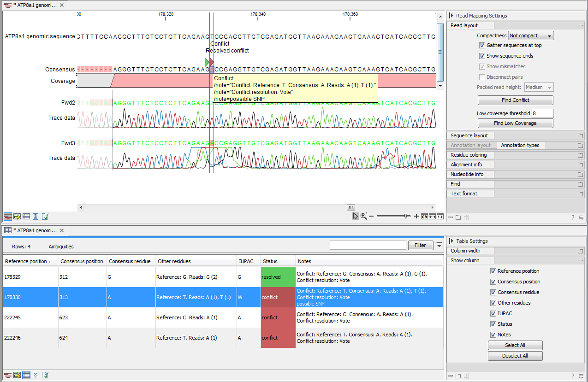This screenshot has width=588, height=382.
Task: Uncheck the IUPAC column checkbox
Action: pos(493,313)
